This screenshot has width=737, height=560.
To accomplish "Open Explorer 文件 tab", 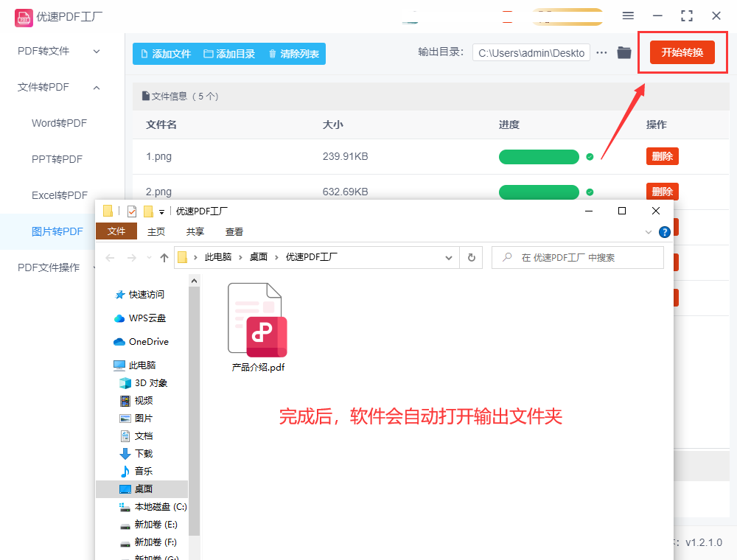I will pos(116,231).
